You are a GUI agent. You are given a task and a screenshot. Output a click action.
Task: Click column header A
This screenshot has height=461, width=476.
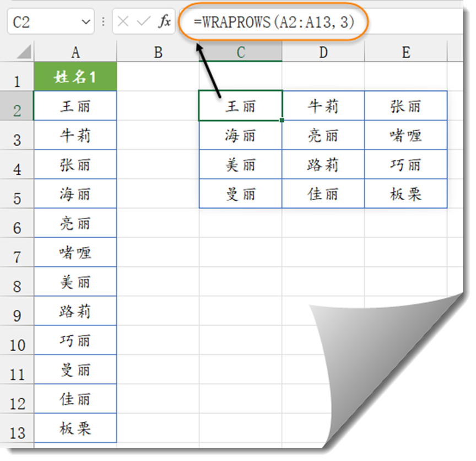(75, 51)
